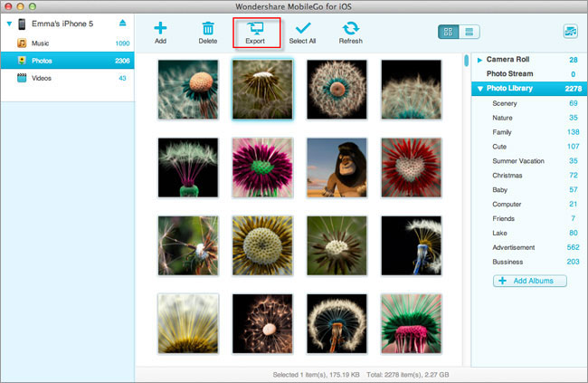Open the Music category

coord(67,43)
